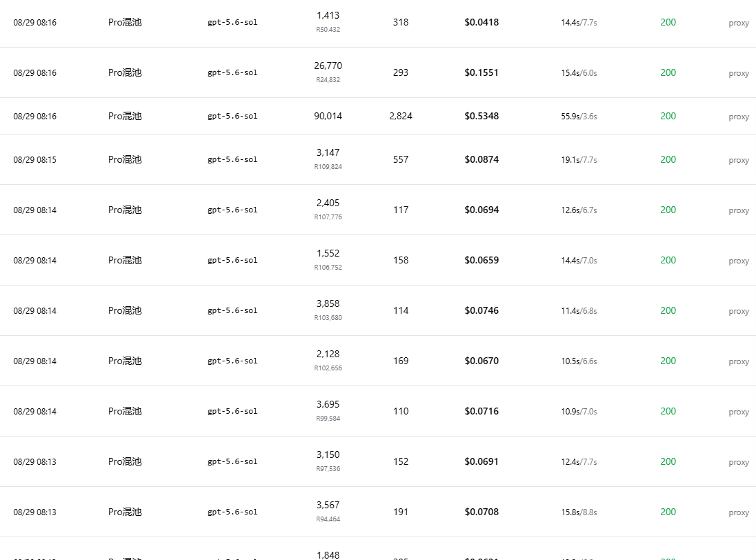Click Pro混池 in the $0.0670 row
The height and width of the screenshot is (560, 756).
125,361
